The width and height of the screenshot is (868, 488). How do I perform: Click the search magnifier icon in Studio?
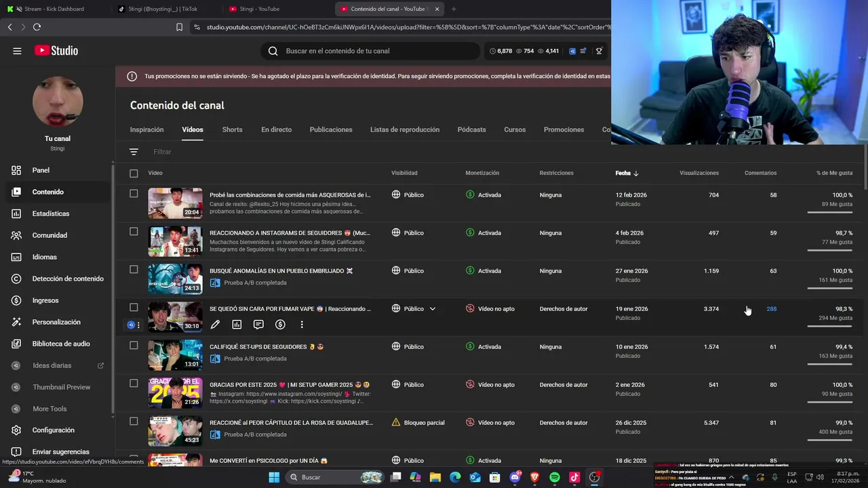tap(273, 51)
